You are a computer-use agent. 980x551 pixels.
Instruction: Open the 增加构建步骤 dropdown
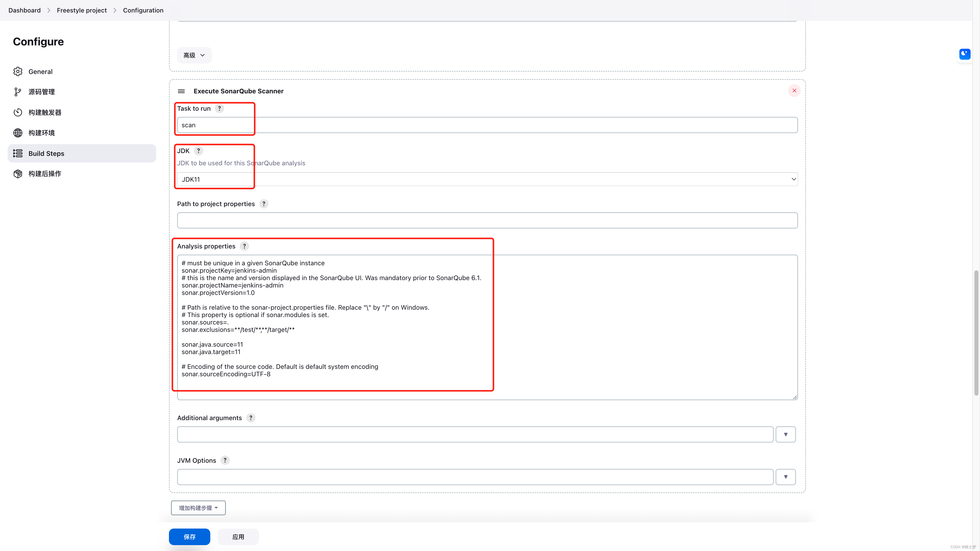coord(198,508)
